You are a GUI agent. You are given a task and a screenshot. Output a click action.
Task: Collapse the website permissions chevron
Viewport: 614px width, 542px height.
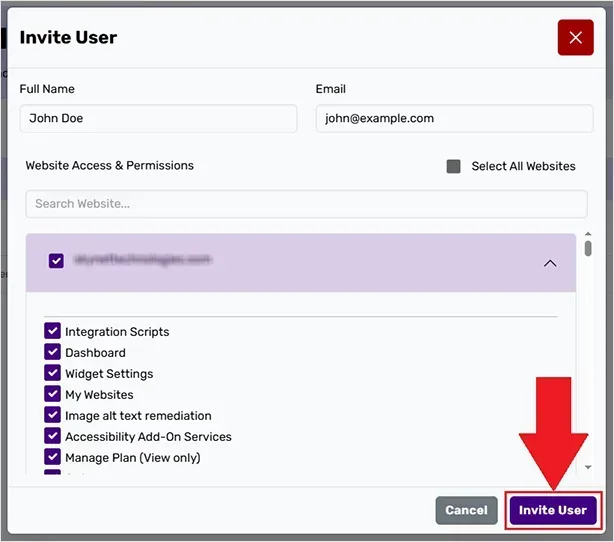[549, 264]
